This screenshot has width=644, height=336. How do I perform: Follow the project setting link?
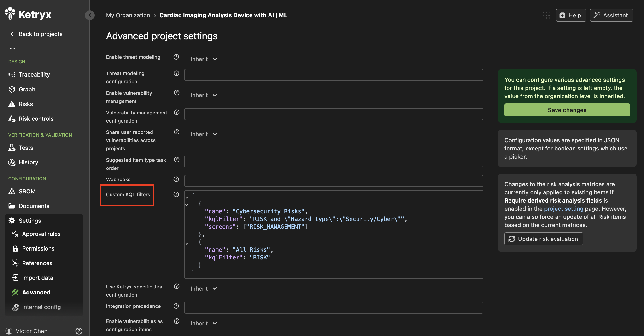pos(563,209)
